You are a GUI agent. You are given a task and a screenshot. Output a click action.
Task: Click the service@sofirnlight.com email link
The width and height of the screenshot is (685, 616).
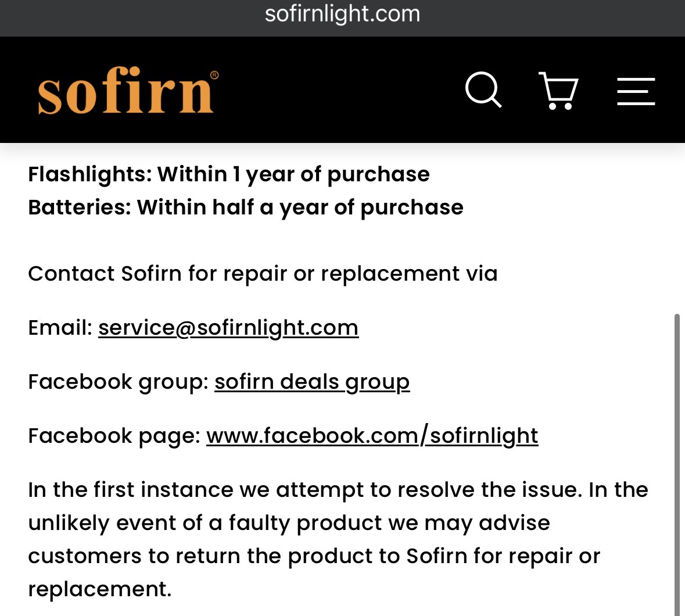228,328
